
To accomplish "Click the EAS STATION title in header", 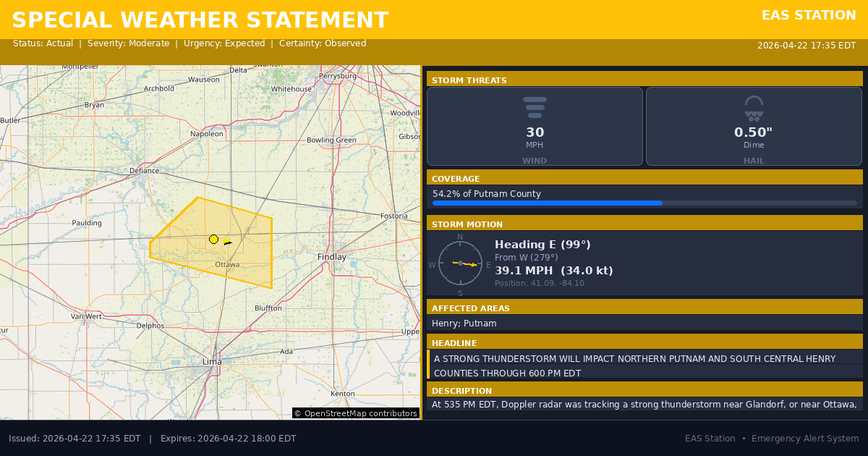I will coord(809,15).
